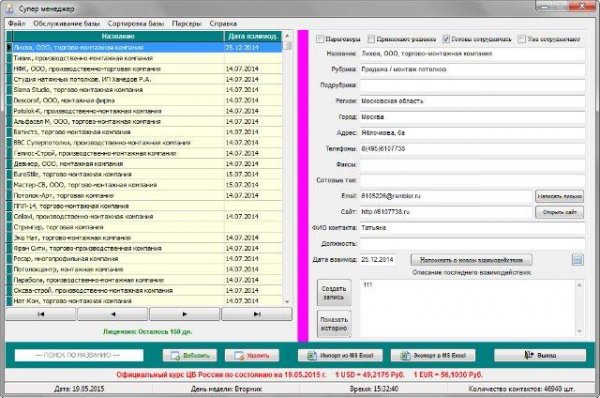Click the ПОИСК ПО НАЗВАНИЮ search field
600x398 pixels.
click(x=79, y=355)
